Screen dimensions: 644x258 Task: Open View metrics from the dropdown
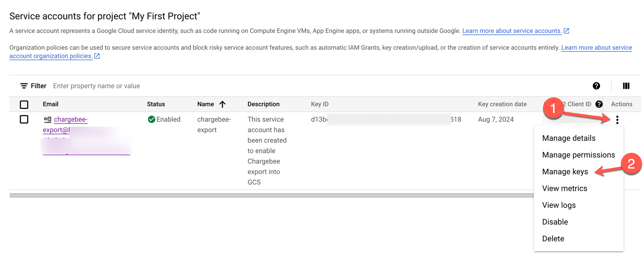pos(565,188)
